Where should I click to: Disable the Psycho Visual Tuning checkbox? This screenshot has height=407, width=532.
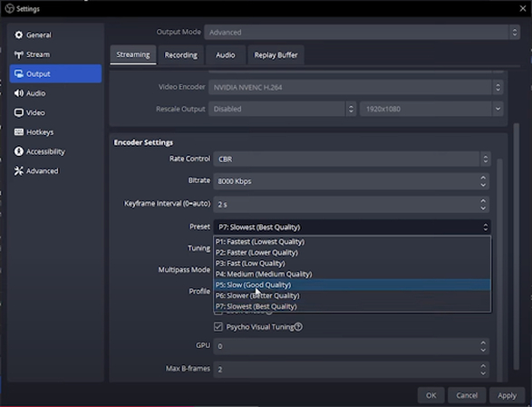218,327
